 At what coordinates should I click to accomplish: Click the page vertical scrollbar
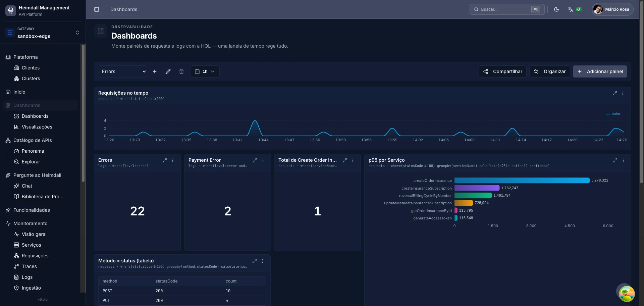pyautogui.click(x=642, y=92)
